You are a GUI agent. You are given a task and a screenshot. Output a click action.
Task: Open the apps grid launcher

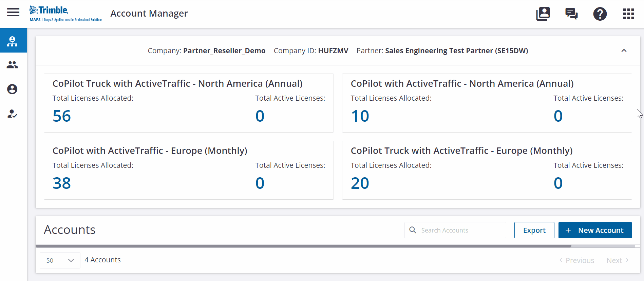pyautogui.click(x=628, y=14)
